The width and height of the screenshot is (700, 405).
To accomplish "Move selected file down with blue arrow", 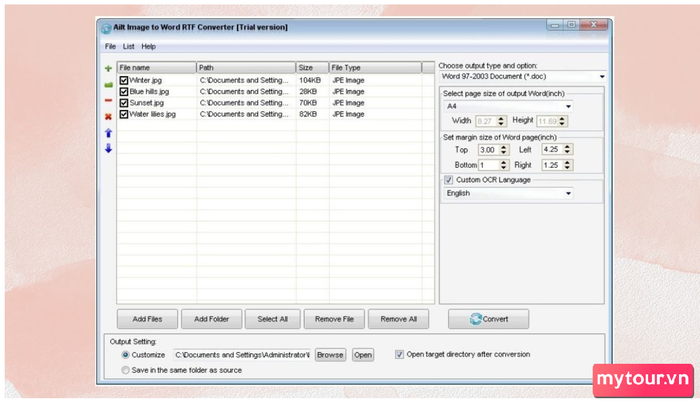I will click(108, 148).
